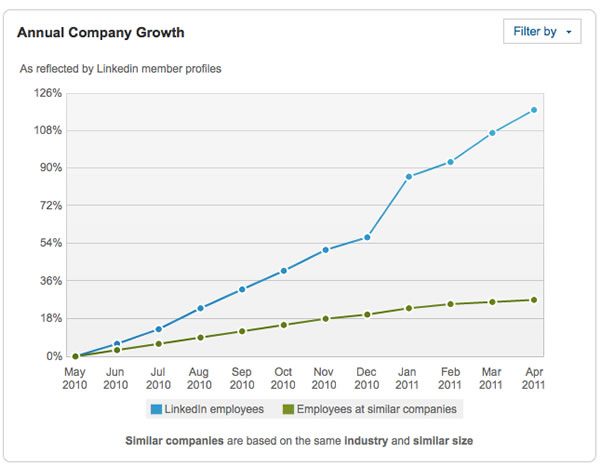
Task: Click the May 2010 origin data point
Action: point(75,356)
